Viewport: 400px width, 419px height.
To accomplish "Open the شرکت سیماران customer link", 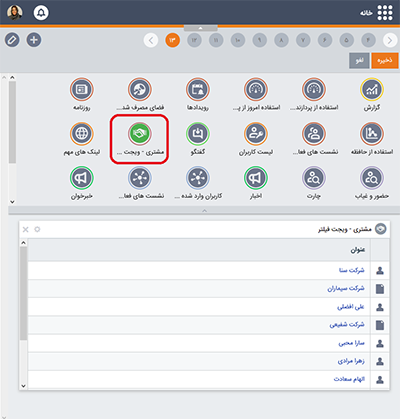I will 346,288.
